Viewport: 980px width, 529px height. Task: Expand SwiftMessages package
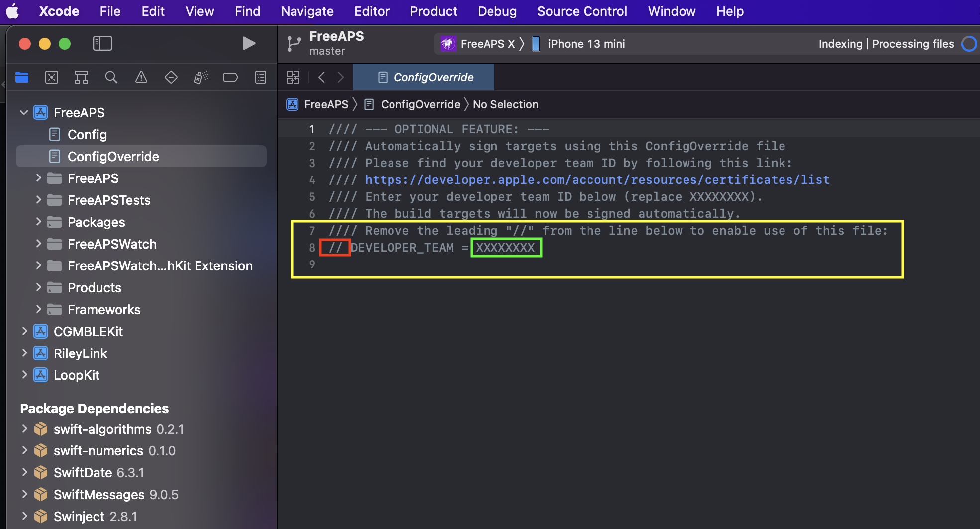click(x=24, y=494)
